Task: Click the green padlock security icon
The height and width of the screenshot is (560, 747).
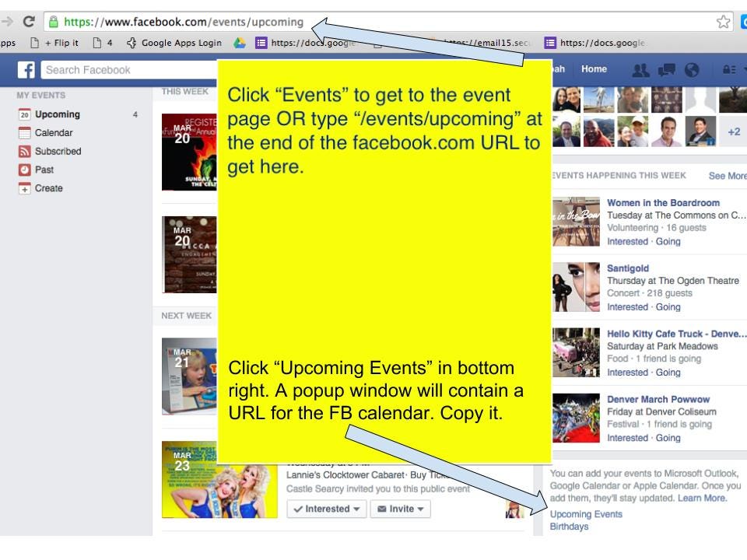Action: click(54, 22)
